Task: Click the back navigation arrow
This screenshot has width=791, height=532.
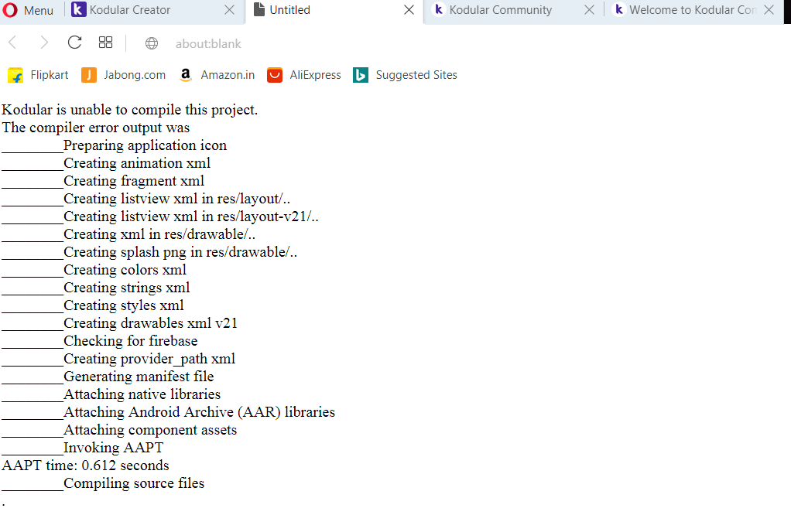Action: pos(12,43)
